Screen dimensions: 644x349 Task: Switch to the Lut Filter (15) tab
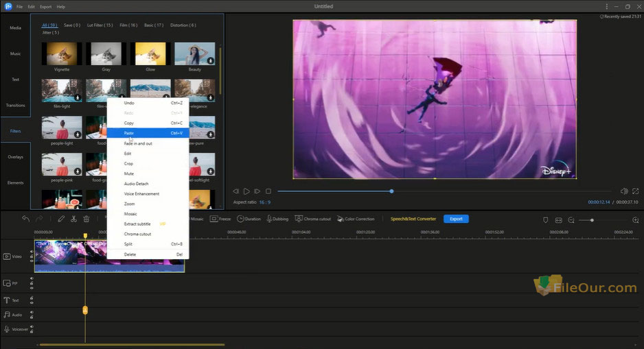[100, 25]
